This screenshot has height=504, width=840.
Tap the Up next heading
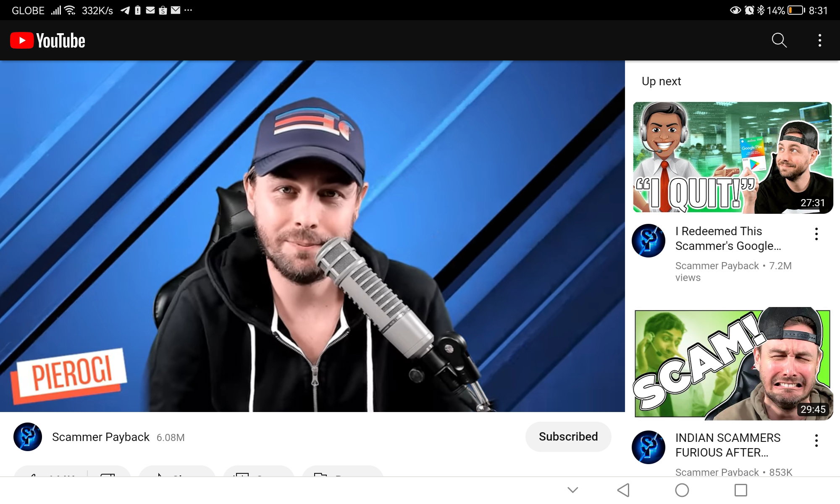click(x=661, y=81)
